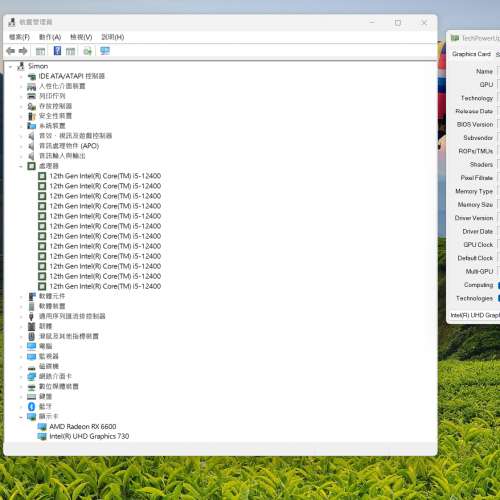Click the speaker icon next to (APO) entry
This screenshot has height=500, width=500.
tap(31, 146)
